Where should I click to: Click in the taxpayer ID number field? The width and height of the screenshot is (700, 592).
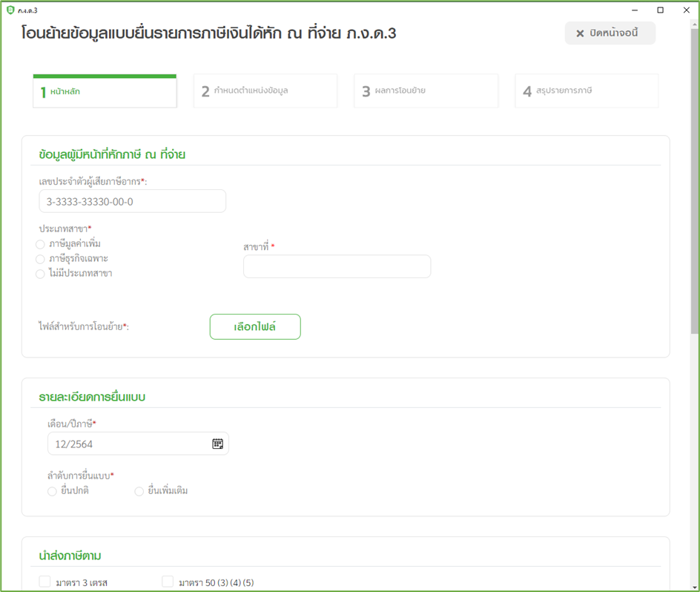(x=132, y=201)
